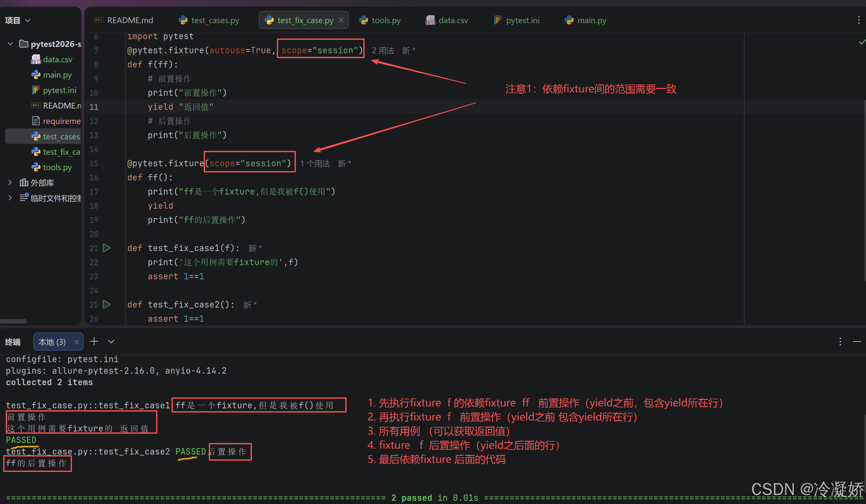Add a new terminal session
The height and width of the screenshot is (504, 866).
coord(94,341)
